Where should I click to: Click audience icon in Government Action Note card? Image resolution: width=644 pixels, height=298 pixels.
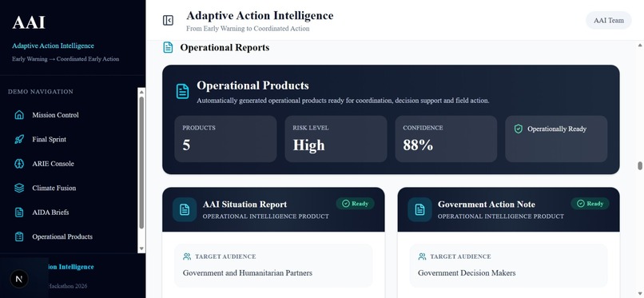pos(422,256)
